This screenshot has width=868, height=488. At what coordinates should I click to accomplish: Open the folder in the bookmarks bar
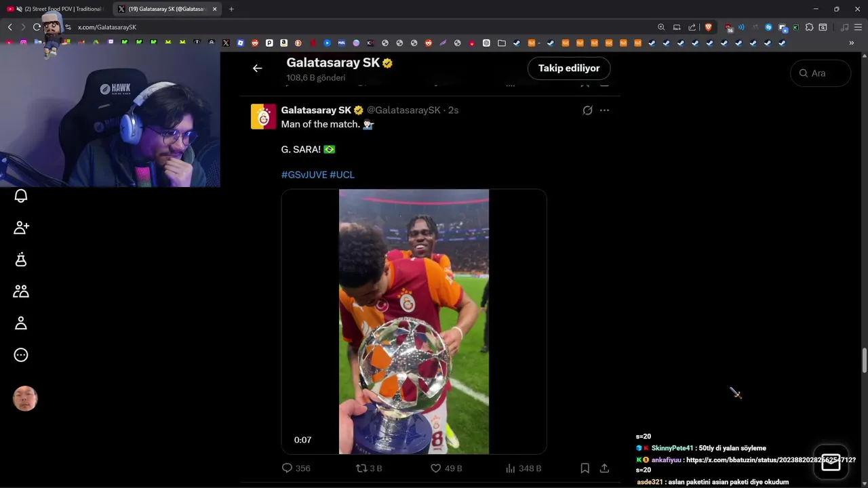pos(501,43)
